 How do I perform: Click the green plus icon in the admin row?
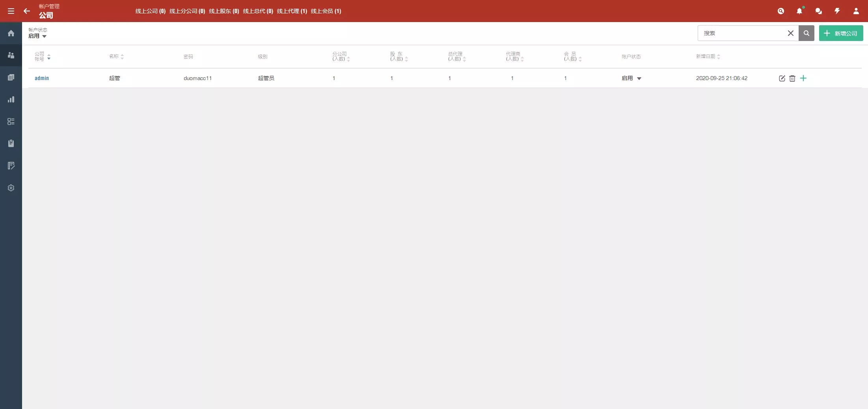(804, 78)
